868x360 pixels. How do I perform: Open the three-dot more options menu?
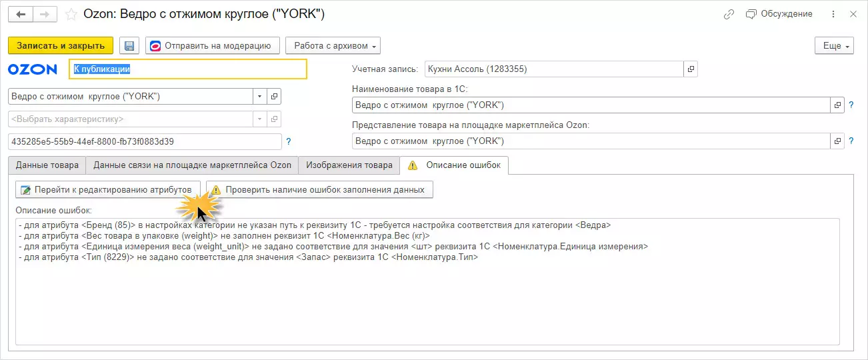click(x=833, y=14)
